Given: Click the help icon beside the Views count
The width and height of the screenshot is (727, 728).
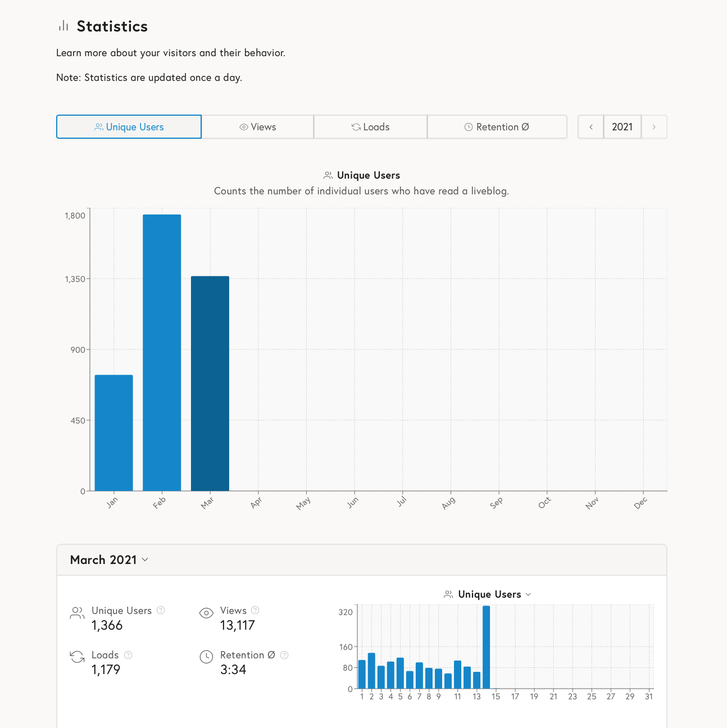Looking at the screenshot, I should click(x=255, y=611).
